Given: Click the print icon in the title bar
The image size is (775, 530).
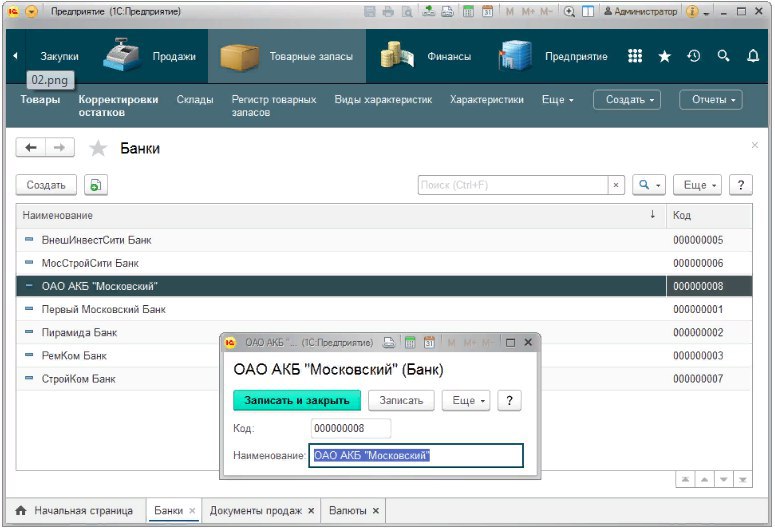Looking at the screenshot, I should point(388,11).
